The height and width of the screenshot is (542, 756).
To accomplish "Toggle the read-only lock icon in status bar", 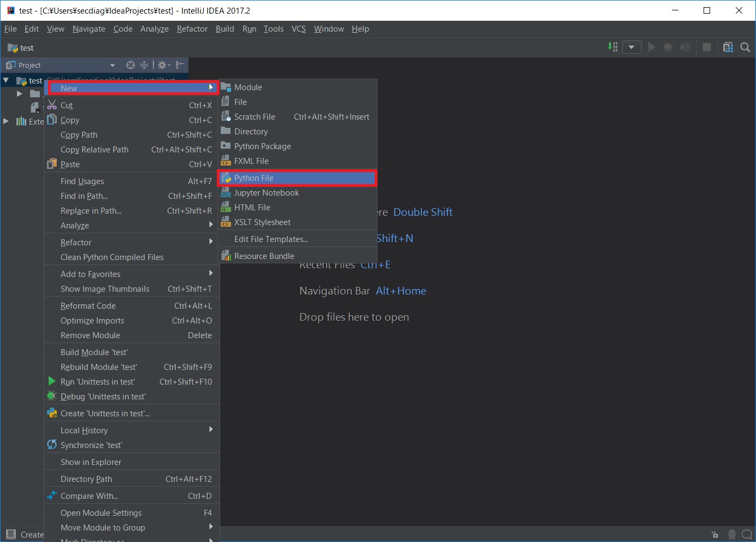I will tap(714, 534).
